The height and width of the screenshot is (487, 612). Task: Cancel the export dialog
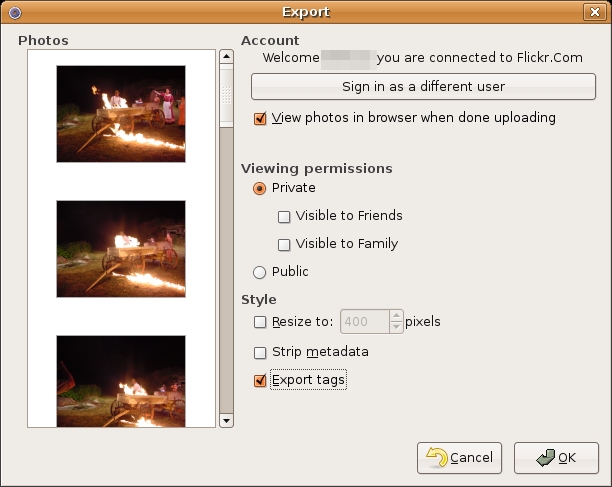pos(459,458)
